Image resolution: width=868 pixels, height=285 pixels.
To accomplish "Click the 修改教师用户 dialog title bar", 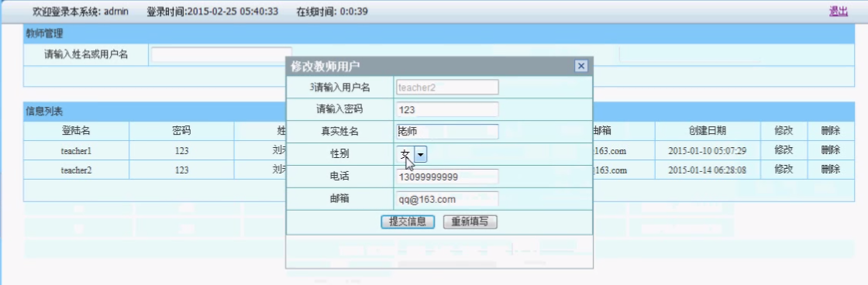I will tap(432, 67).
